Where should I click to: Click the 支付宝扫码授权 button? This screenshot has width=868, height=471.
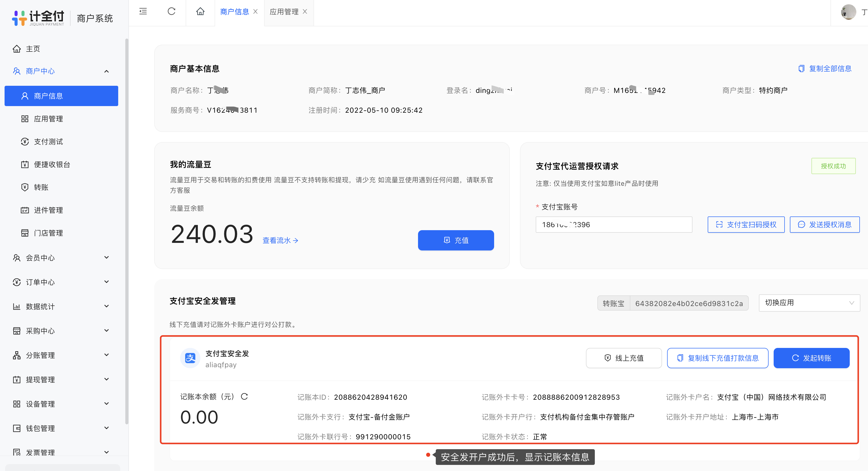coord(746,225)
